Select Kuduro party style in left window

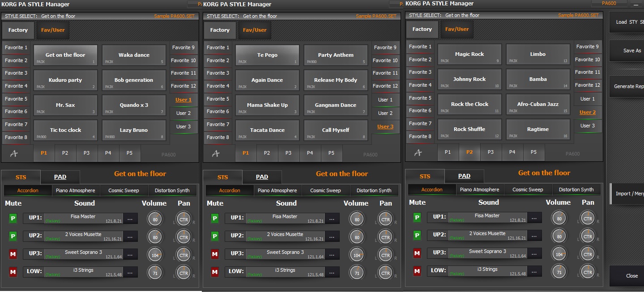tap(65, 80)
